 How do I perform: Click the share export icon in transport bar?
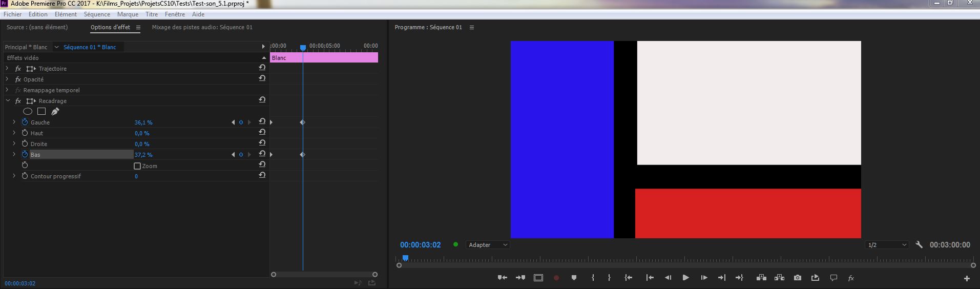[x=815, y=278]
